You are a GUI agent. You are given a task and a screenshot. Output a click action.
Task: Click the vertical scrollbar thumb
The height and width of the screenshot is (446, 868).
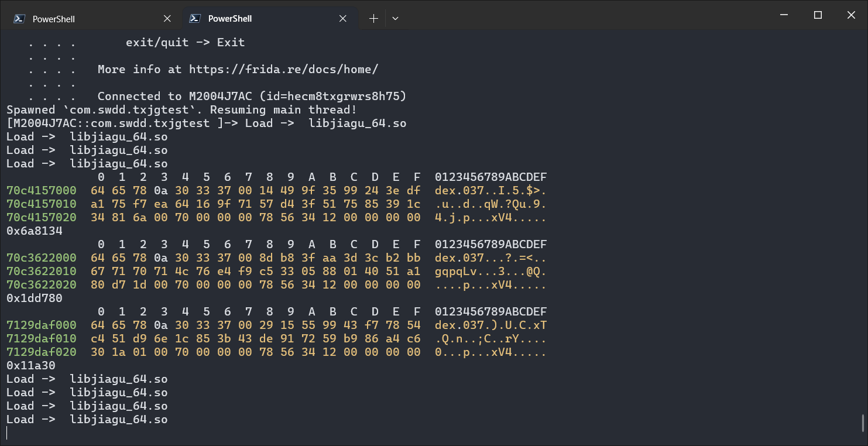pyautogui.click(x=864, y=424)
